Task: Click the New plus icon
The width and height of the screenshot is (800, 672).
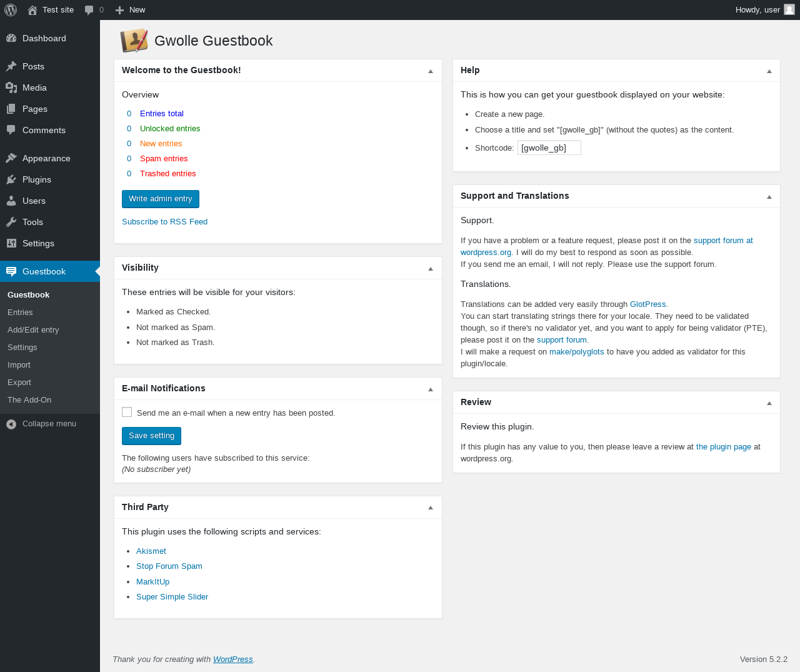Action: (x=120, y=10)
